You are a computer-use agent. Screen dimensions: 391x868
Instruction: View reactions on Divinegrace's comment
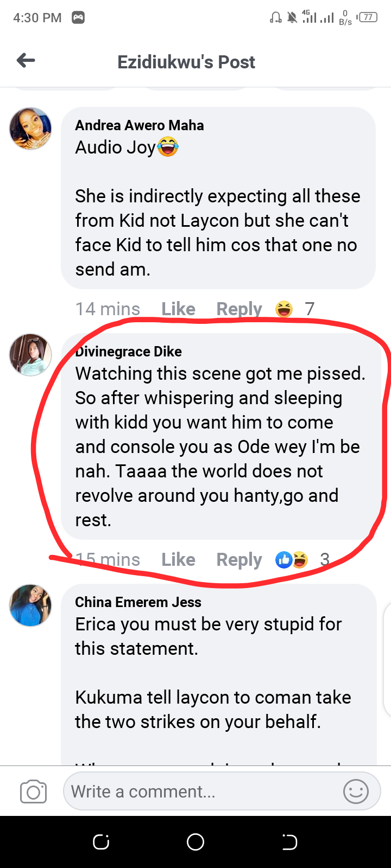tap(300, 559)
